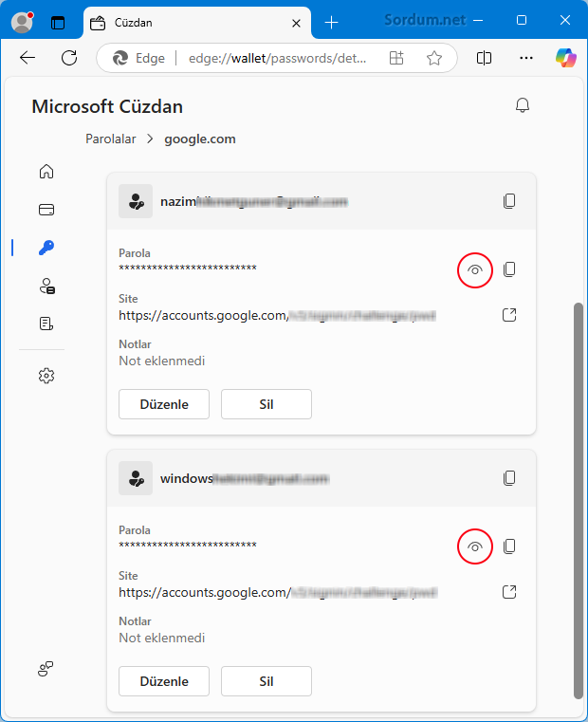Copy the windows account password
This screenshot has height=722, width=588.
509,546
